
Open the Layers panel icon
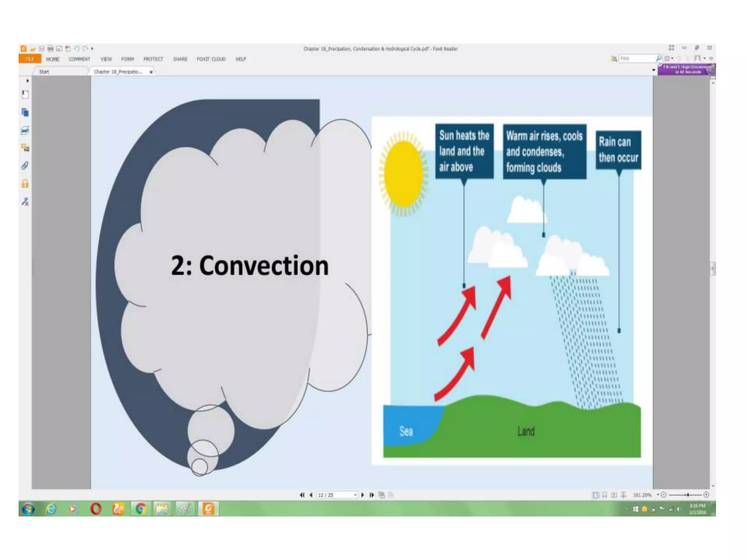(x=25, y=130)
